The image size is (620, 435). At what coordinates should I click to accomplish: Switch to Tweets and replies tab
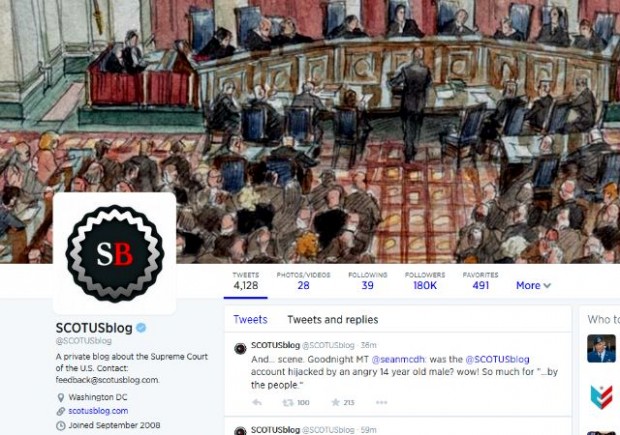coord(333,320)
